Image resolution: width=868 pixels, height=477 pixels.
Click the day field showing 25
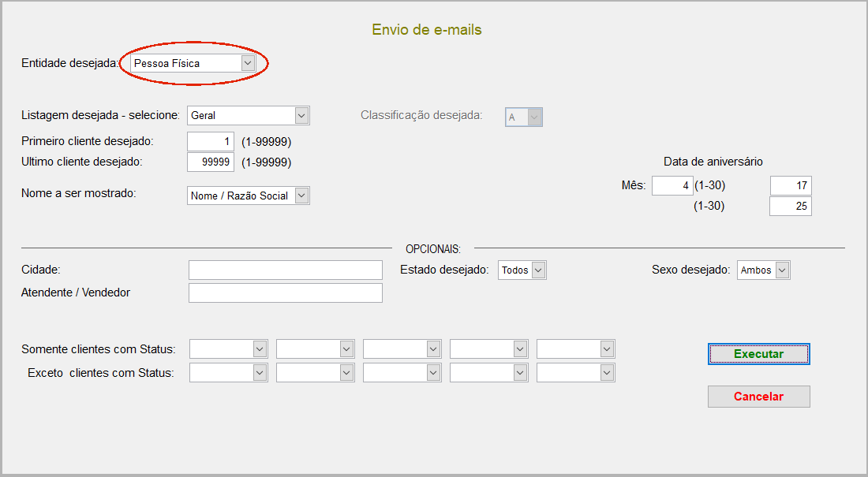tap(789, 206)
